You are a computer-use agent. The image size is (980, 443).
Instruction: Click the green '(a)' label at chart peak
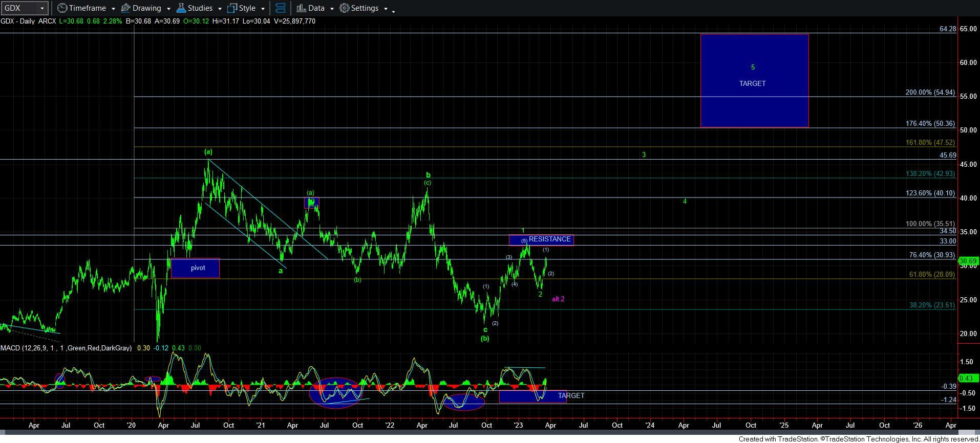click(x=208, y=152)
